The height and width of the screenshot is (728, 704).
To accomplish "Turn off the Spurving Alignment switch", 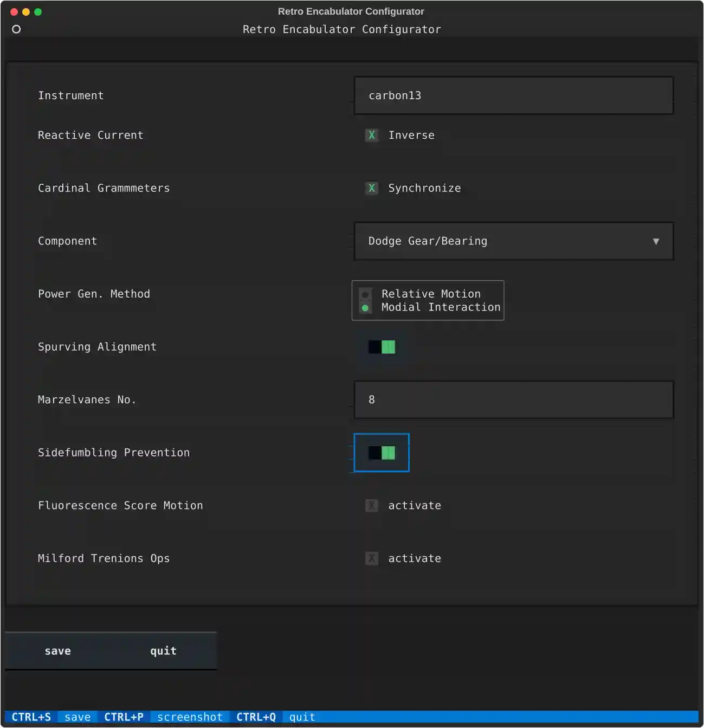I will [382, 347].
